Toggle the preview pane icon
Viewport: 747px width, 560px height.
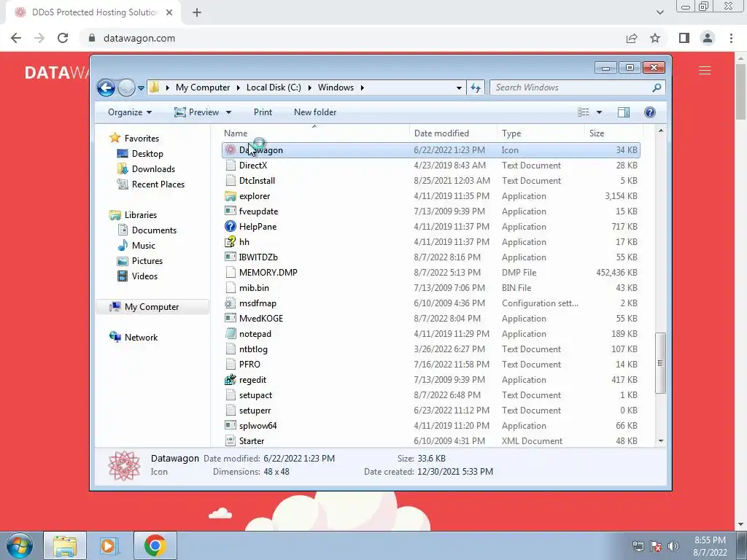pos(624,112)
